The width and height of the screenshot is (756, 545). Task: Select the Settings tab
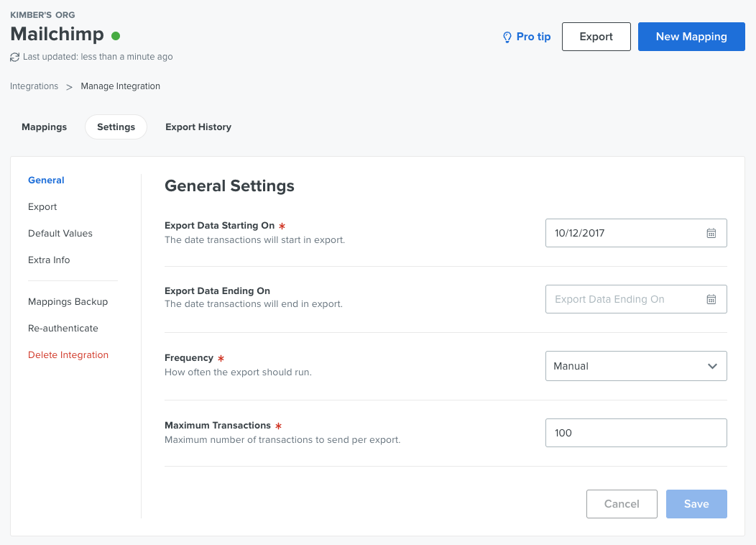(x=116, y=127)
